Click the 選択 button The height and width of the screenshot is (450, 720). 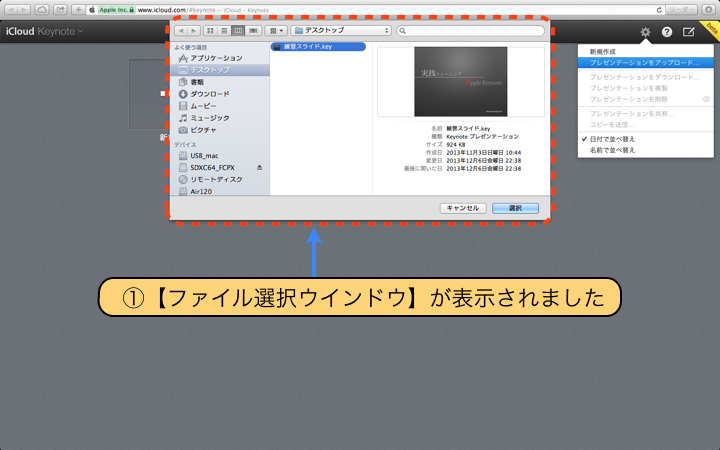[x=515, y=208]
